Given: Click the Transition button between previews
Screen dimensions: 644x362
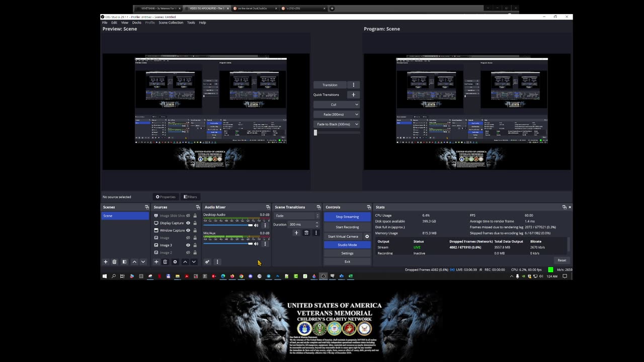Looking at the screenshot, I should 330,85.
